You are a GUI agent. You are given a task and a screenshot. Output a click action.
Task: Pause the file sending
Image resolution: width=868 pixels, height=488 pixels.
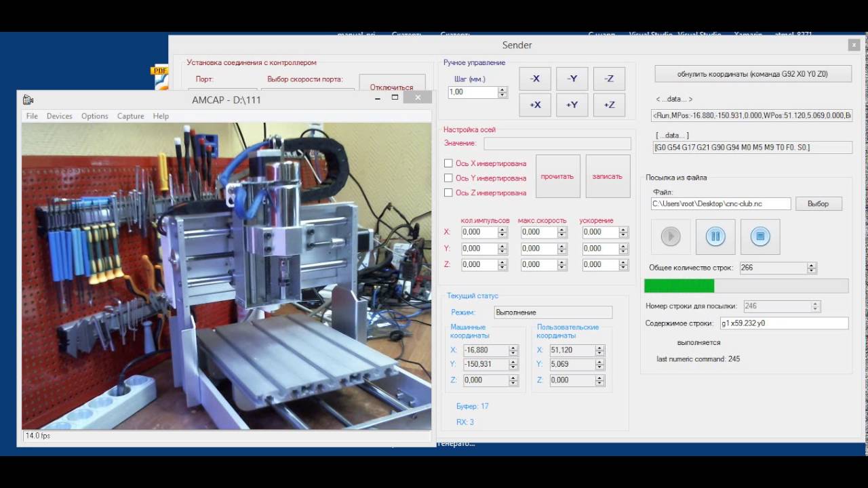715,237
